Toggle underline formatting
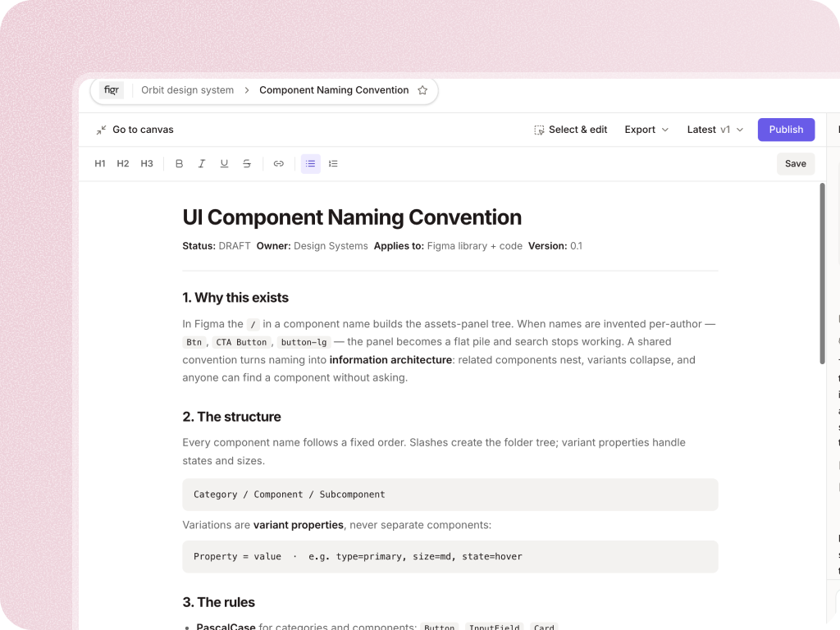Screen dimensions: 840x630 click(224, 164)
